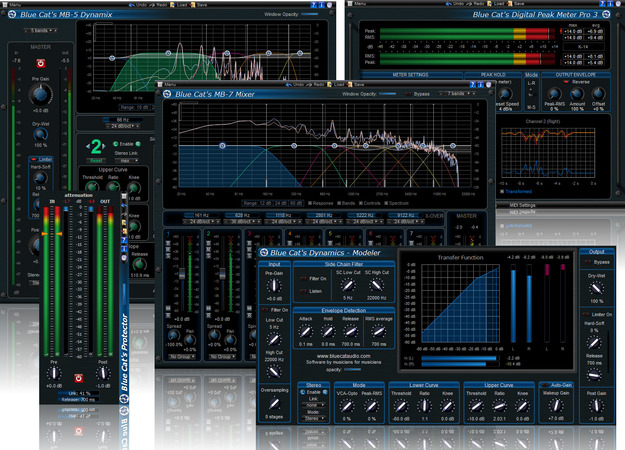Click the Dry-Wet knob in Dynamics Modeler output
Screen dimensions: 625x450
tap(596, 288)
